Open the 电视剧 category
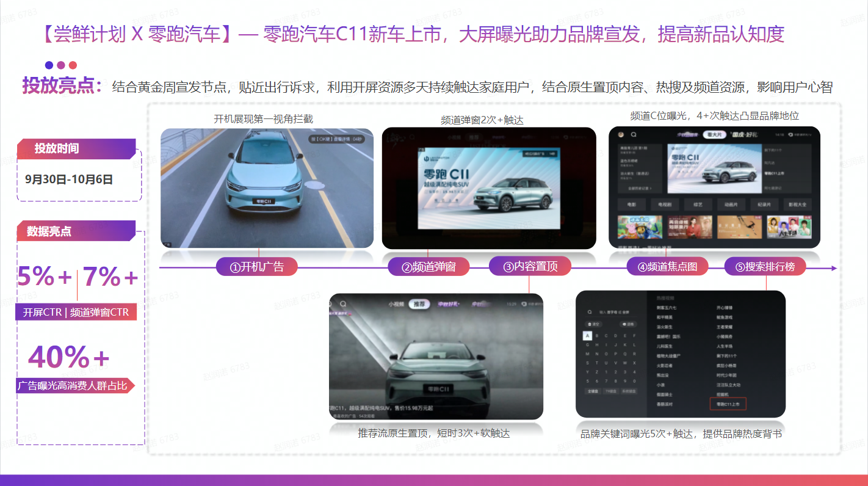 coord(665,205)
